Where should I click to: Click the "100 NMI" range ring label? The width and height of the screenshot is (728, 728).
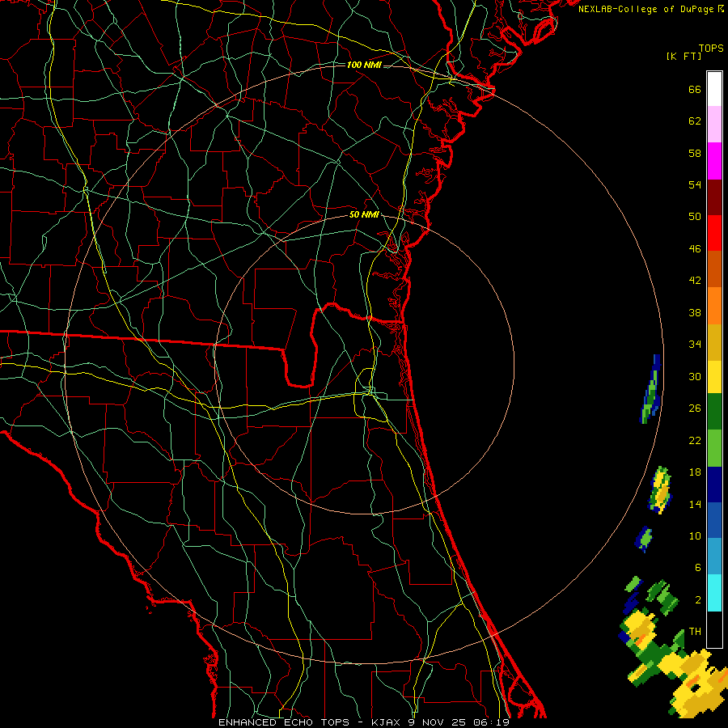(x=364, y=65)
